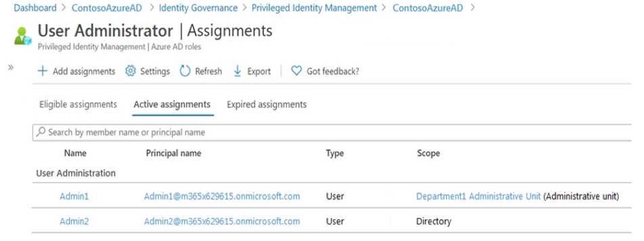Open Department1 Administrative Unit scope link
The image size is (644, 241).
click(x=479, y=196)
